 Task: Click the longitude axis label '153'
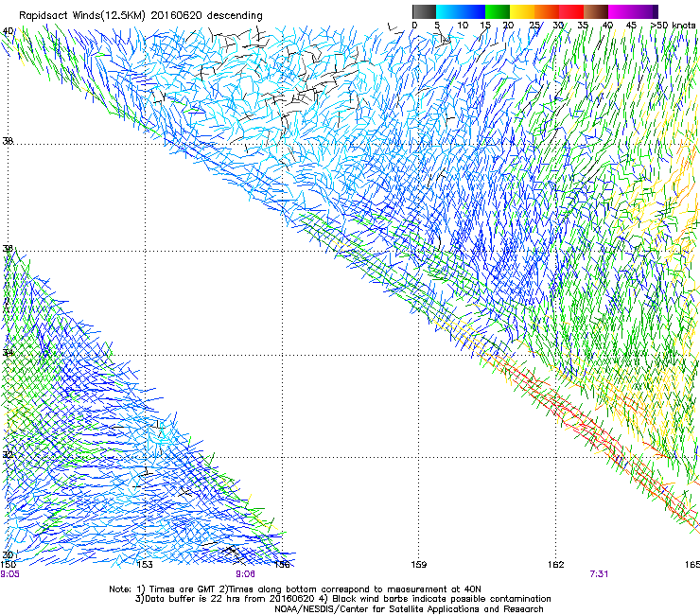145,565
